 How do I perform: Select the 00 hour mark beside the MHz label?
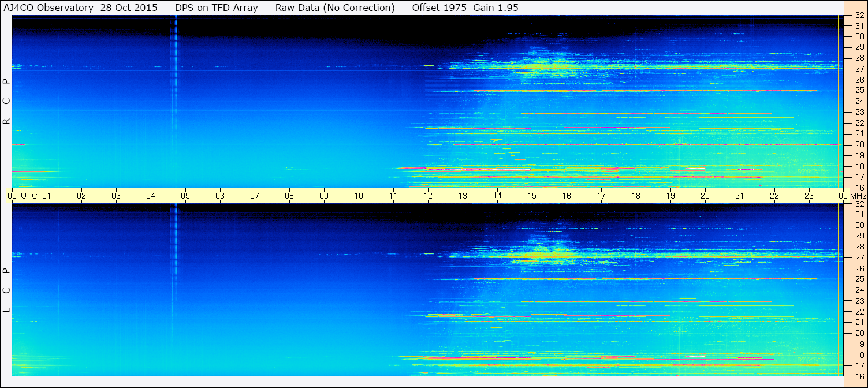(x=842, y=196)
